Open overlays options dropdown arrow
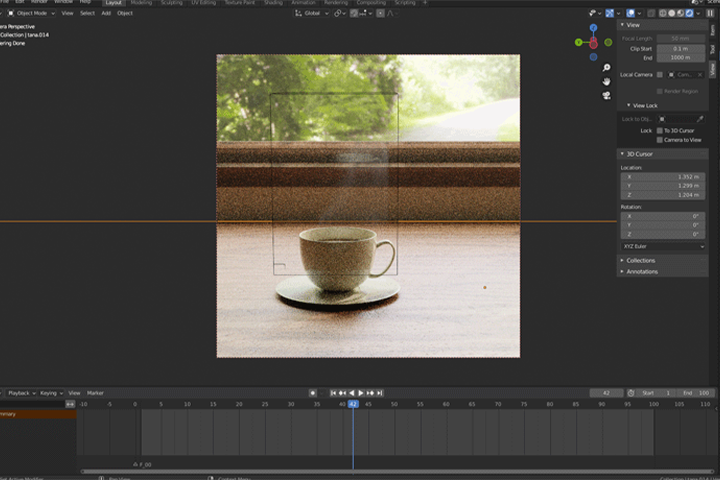Image resolution: width=720 pixels, height=480 pixels. (639, 13)
